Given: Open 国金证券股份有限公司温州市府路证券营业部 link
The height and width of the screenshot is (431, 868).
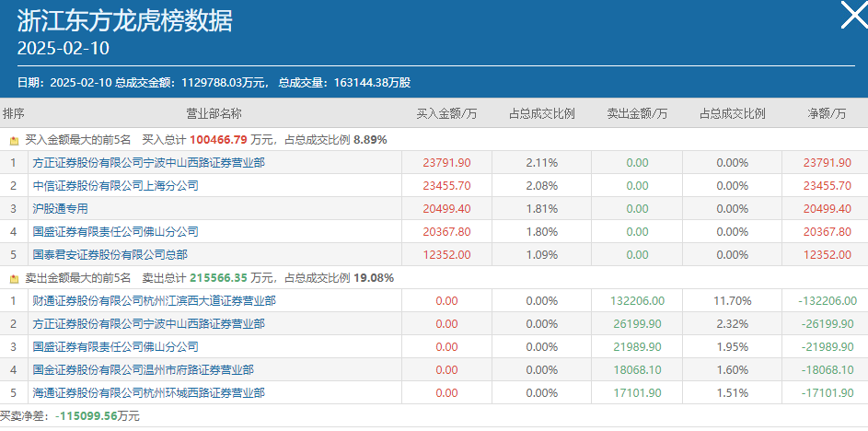Looking at the screenshot, I should tap(143, 369).
